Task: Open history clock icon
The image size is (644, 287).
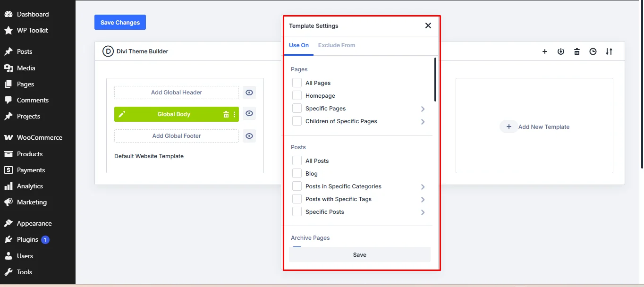Action: (x=593, y=51)
